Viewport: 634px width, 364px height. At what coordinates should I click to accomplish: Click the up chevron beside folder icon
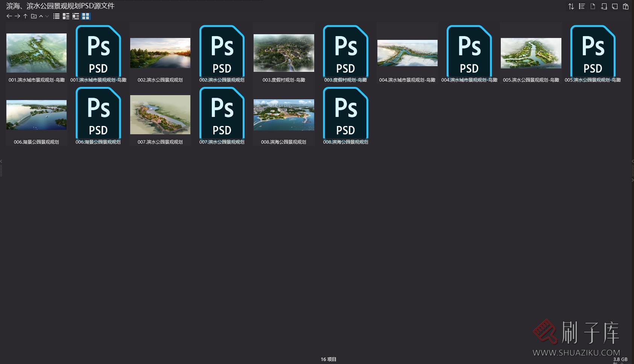point(41,16)
